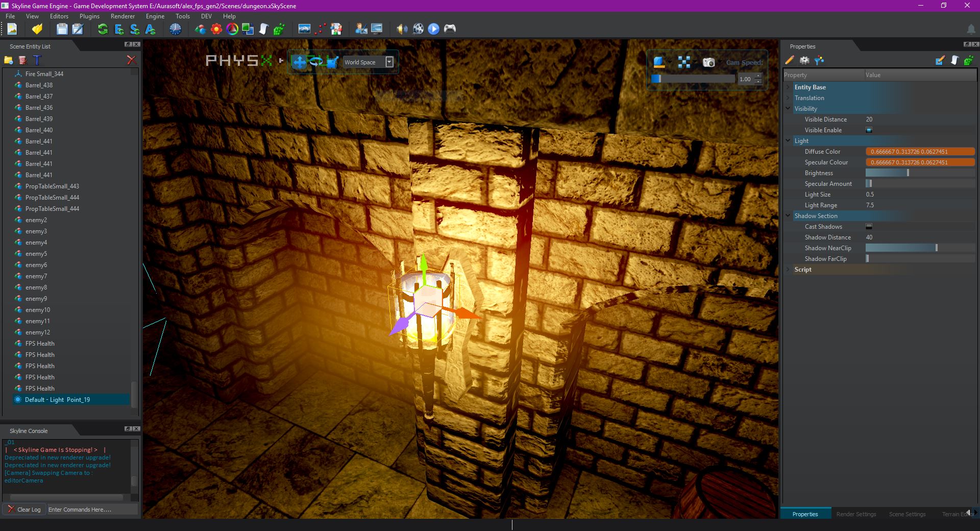Image resolution: width=980 pixels, height=531 pixels.
Task: Click the blue cube view mode icon
Action: pos(659,62)
